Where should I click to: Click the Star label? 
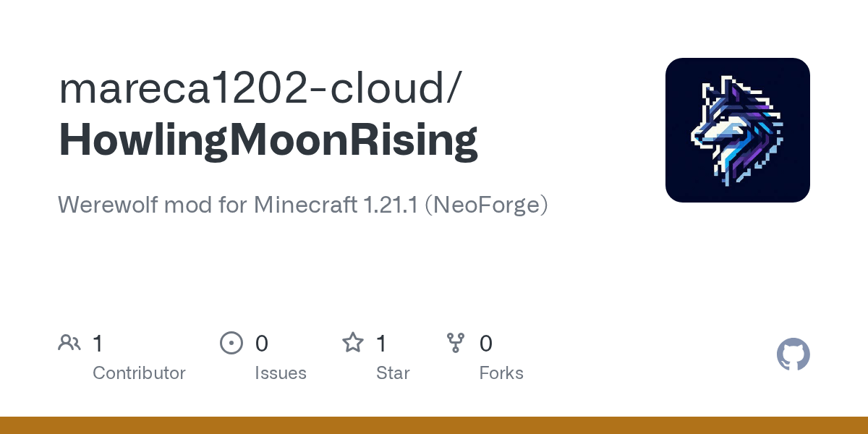click(393, 373)
